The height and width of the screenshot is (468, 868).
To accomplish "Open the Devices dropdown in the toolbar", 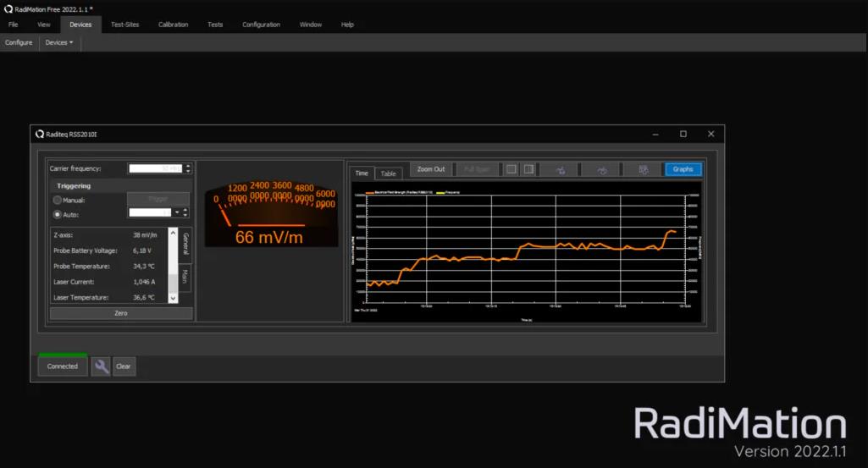I will 59,42.
